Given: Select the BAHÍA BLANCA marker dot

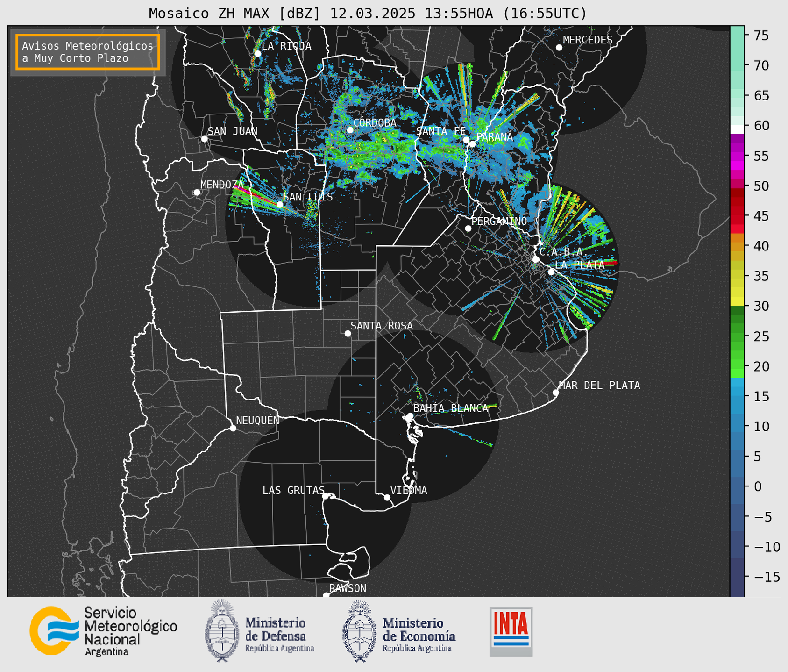Looking at the screenshot, I should tap(410, 416).
